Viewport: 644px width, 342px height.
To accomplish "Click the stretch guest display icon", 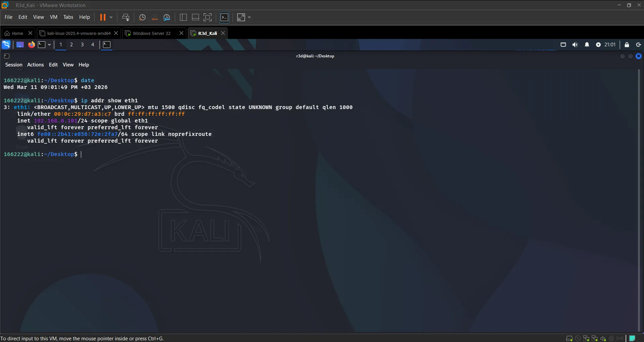I will 241,17.
